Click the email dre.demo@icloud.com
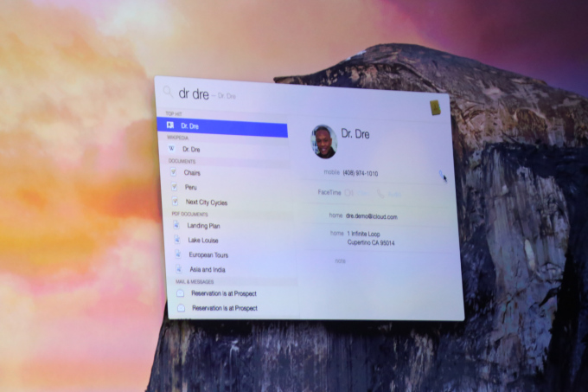 point(371,216)
